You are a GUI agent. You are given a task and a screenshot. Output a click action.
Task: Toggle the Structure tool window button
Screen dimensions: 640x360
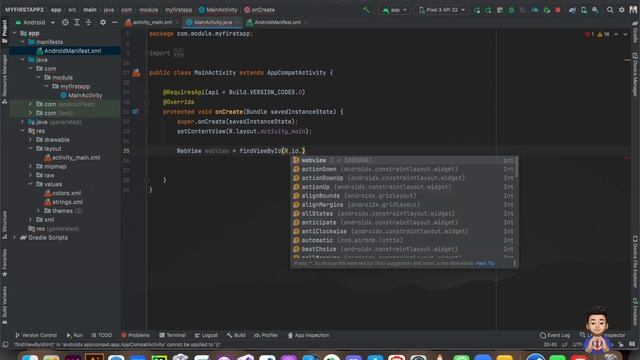point(4,225)
